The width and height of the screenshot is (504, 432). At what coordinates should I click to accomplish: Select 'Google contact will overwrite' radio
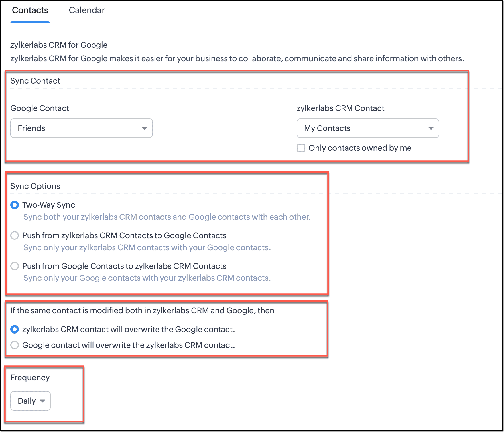15,345
